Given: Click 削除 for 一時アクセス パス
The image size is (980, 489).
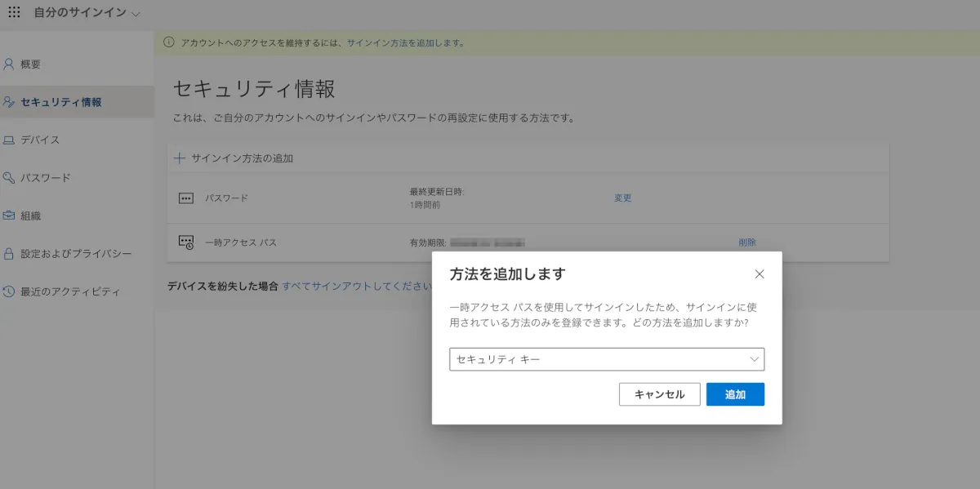Looking at the screenshot, I should pos(747,242).
